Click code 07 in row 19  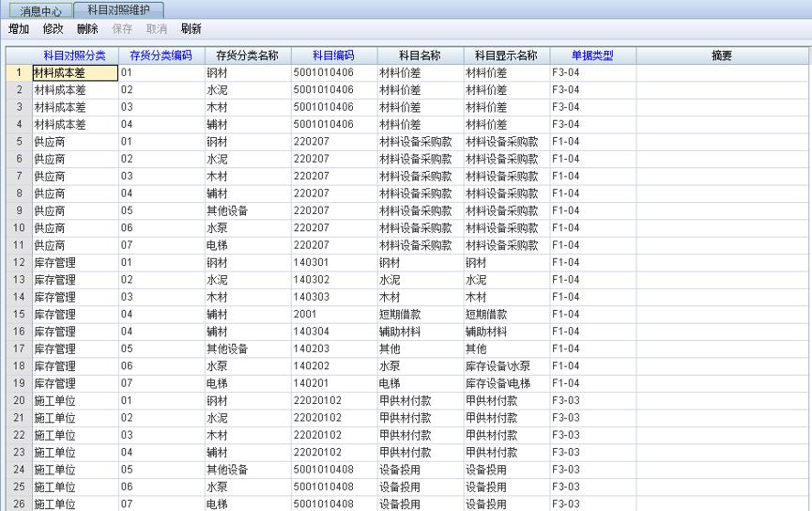(161, 383)
